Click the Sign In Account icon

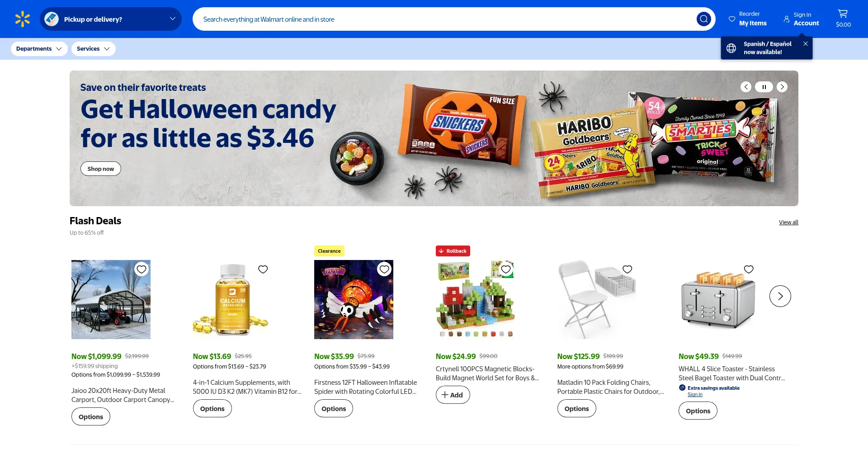coord(787,19)
